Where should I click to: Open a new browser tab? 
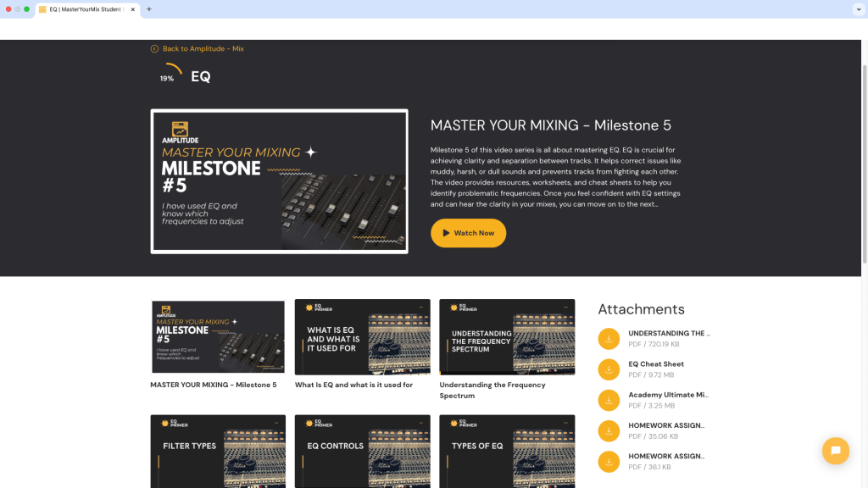[x=149, y=10]
